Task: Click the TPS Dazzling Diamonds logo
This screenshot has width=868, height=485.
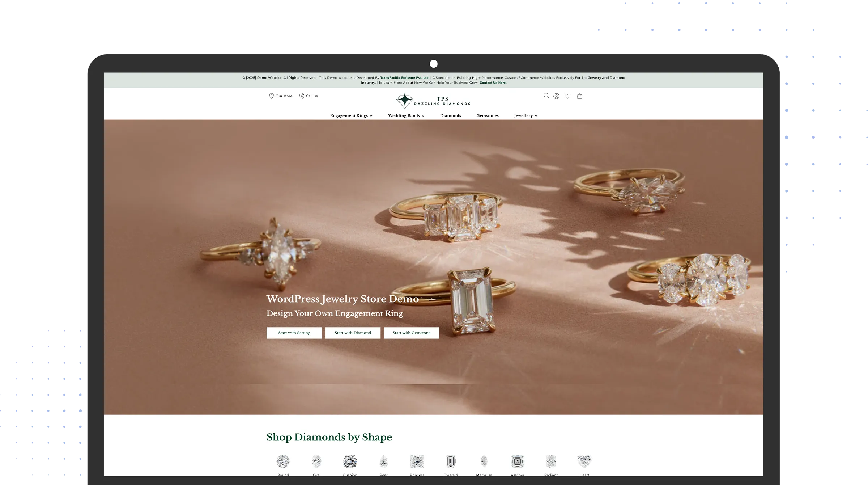Action: click(433, 101)
